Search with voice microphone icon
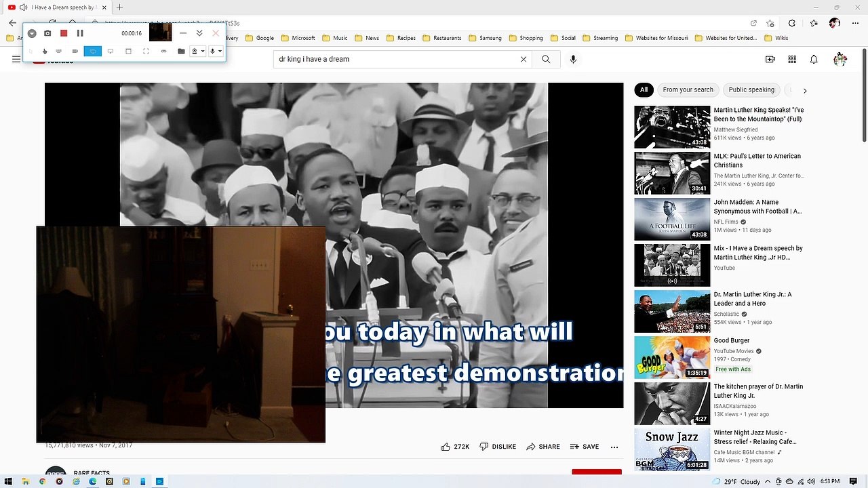Screen dimensions: 868x488 (573, 59)
